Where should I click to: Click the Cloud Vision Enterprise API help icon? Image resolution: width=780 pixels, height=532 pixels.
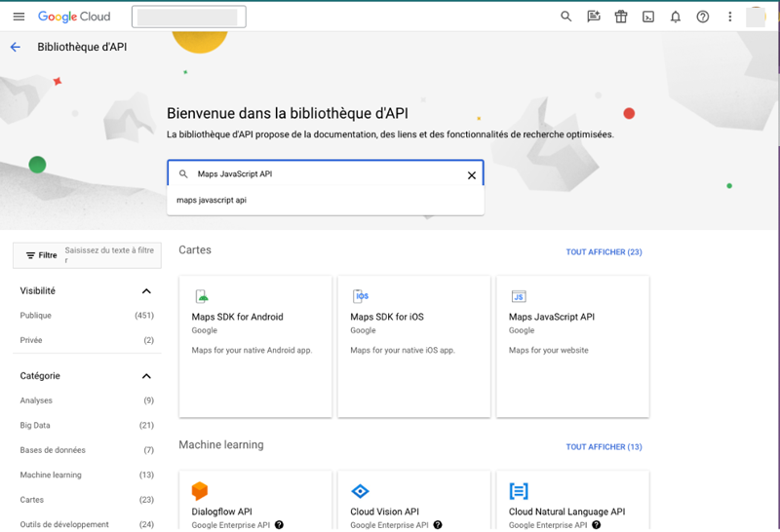[437, 524]
